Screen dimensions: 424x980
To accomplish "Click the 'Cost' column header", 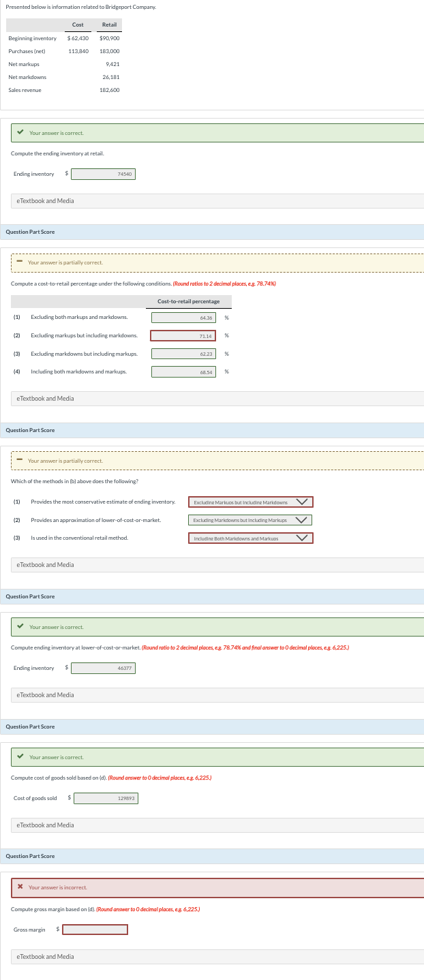I will [x=78, y=25].
